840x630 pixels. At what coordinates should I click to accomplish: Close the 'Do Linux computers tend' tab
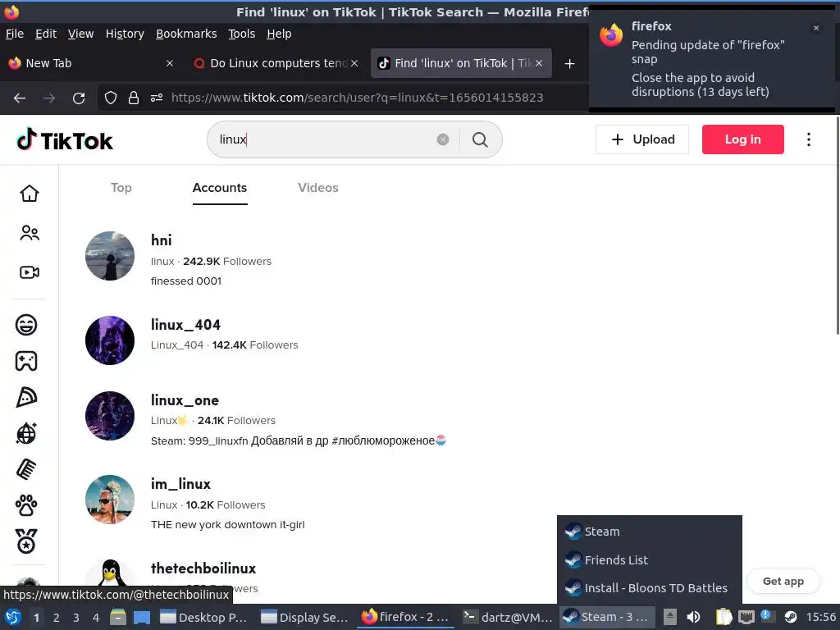pos(354,63)
